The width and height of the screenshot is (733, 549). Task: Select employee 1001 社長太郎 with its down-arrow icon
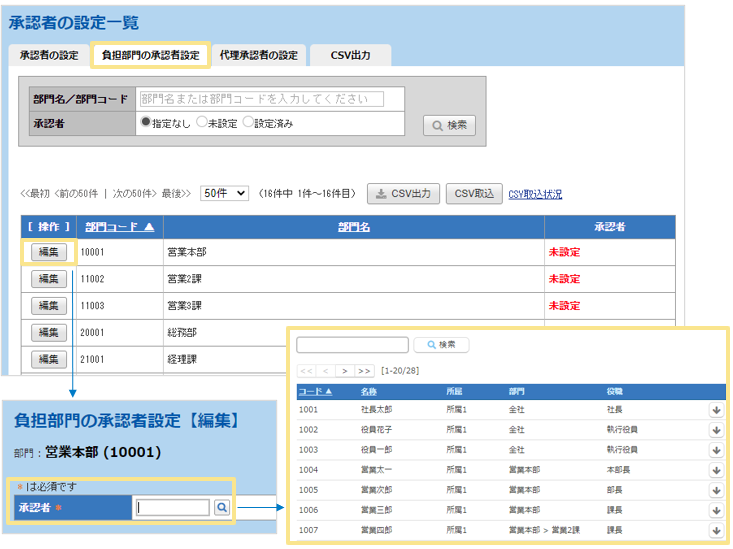pos(716,409)
